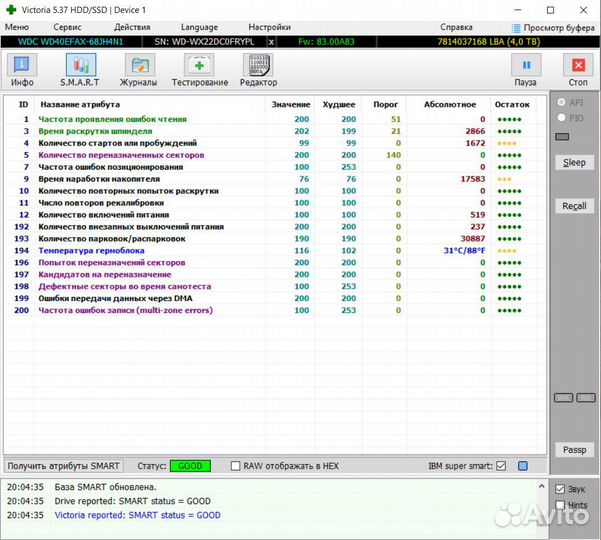
Task: Open the Редактор disk editor icon
Action: coord(258,71)
